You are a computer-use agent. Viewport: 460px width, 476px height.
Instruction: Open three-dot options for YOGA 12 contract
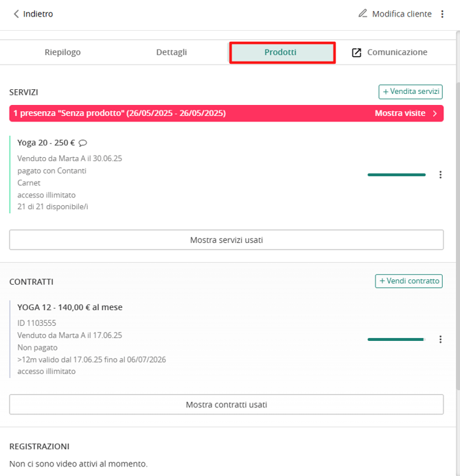click(x=440, y=340)
